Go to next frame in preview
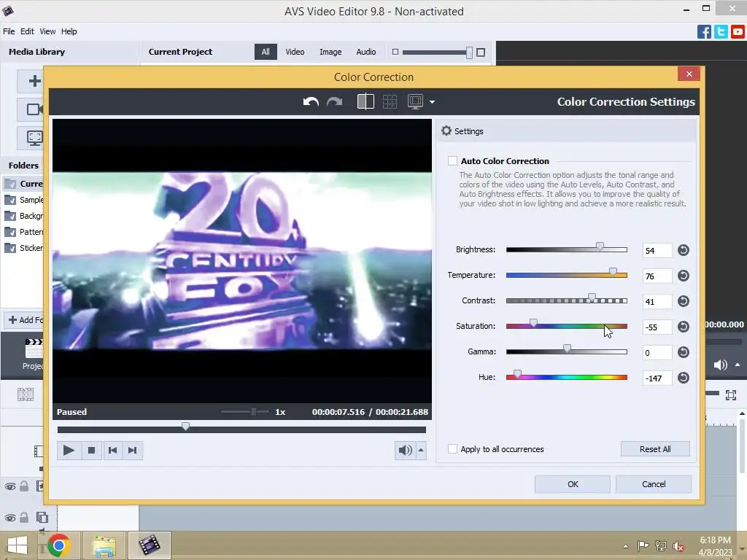747x560 pixels. click(133, 450)
